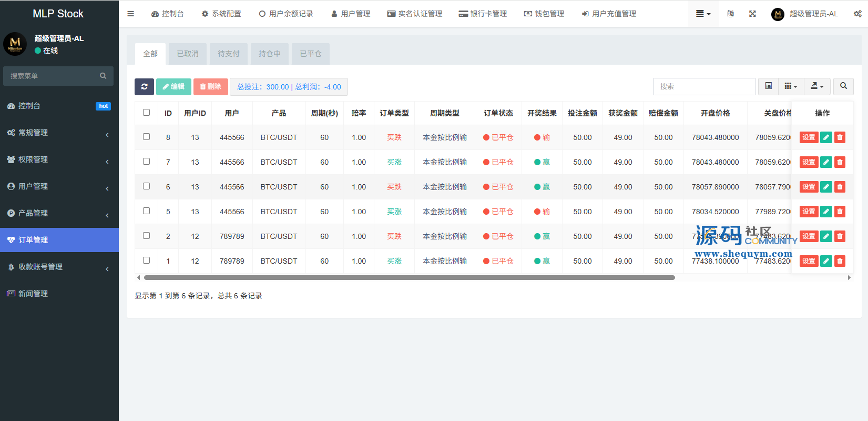The height and width of the screenshot is (421, 868).
Task: Toggle the table view list icon
Action: (768, 86)
